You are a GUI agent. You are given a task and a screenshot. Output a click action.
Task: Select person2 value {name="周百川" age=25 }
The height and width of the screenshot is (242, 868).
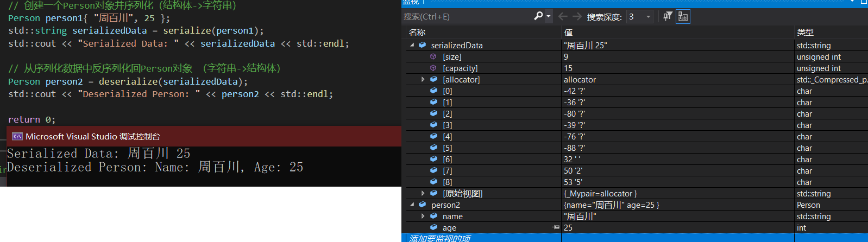[x=612, y=205]
